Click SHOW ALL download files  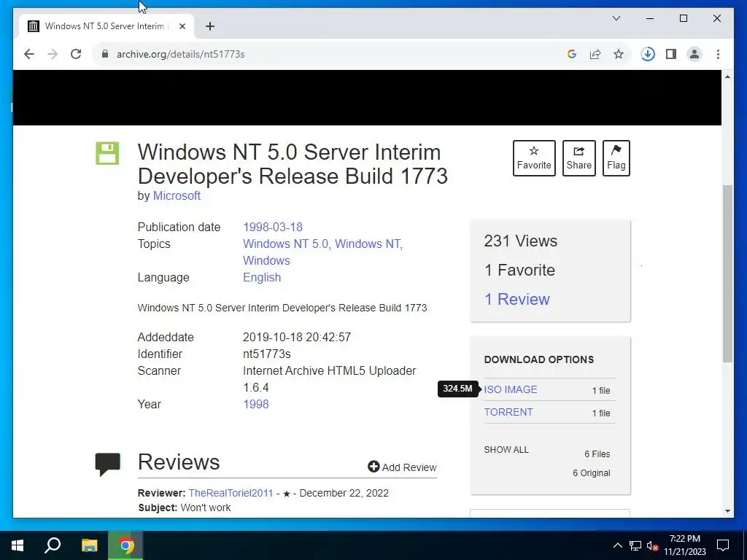(x=506, y=450)
